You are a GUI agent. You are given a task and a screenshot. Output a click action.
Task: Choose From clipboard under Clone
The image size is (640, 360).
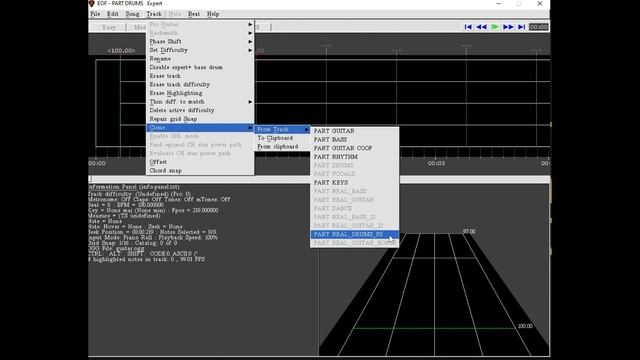[x=282, y=147]
